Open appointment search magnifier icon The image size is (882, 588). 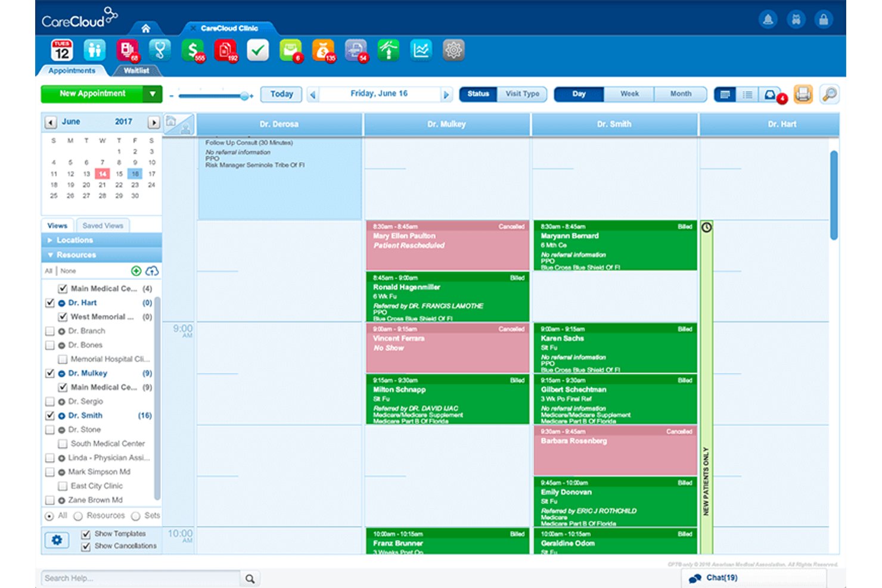click(x=830, y=94)
